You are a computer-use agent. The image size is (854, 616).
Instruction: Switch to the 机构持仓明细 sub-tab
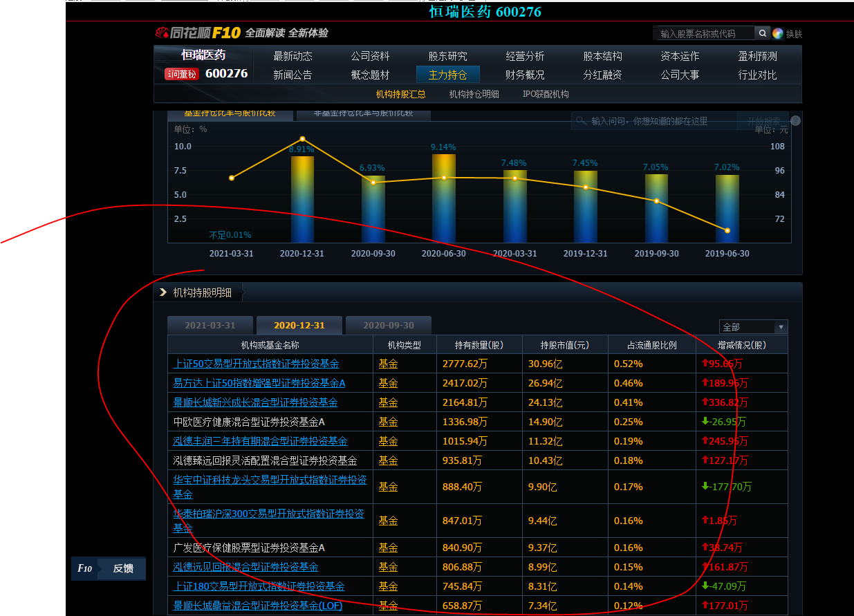474,94
